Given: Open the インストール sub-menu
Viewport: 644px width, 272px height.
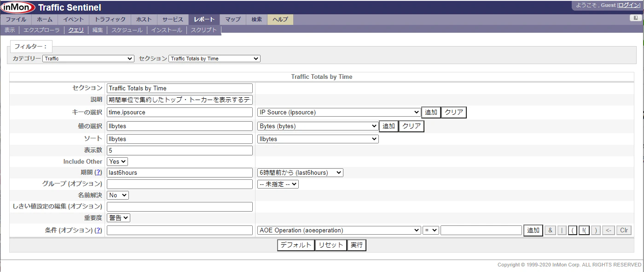Looking at the screenshot, I should coord(167,30).
